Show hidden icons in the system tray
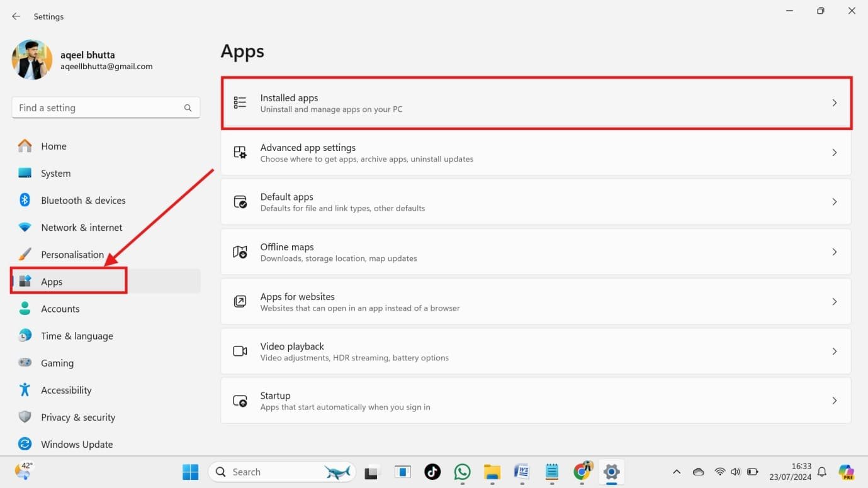The height and width of the screenshot is (488, 868). pos(676,472)
